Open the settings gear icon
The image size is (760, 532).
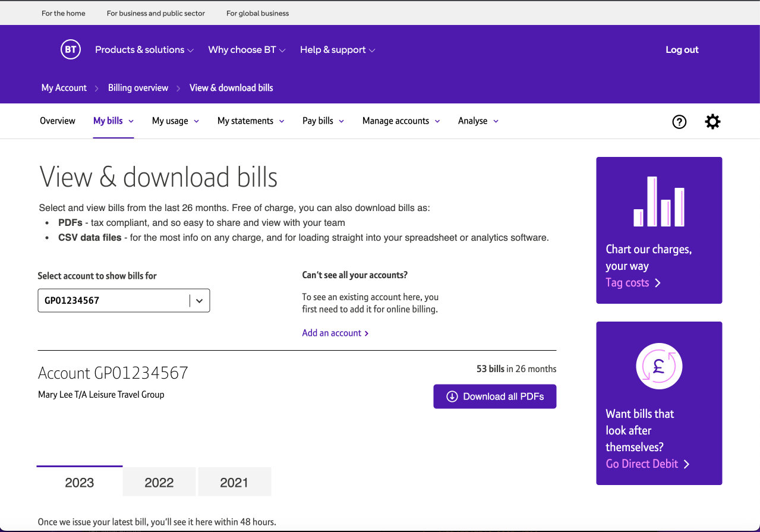click(x=712, y=122)
